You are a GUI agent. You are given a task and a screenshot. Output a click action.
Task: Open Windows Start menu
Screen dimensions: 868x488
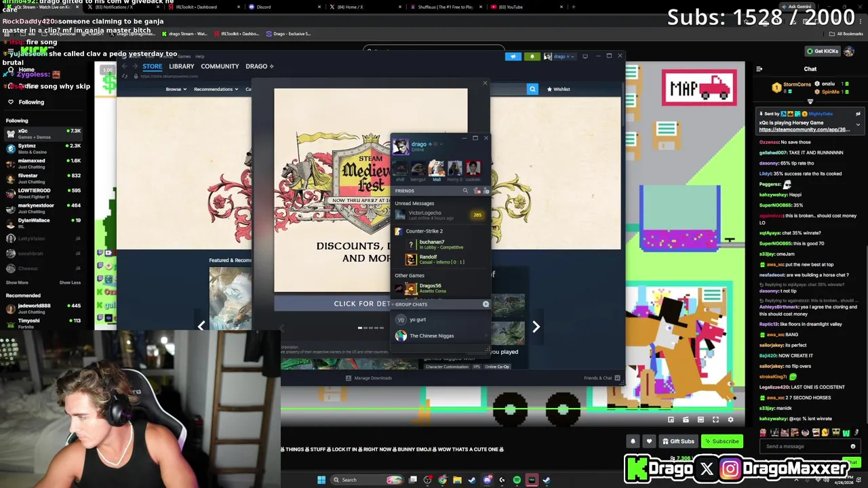pos(321,480)
